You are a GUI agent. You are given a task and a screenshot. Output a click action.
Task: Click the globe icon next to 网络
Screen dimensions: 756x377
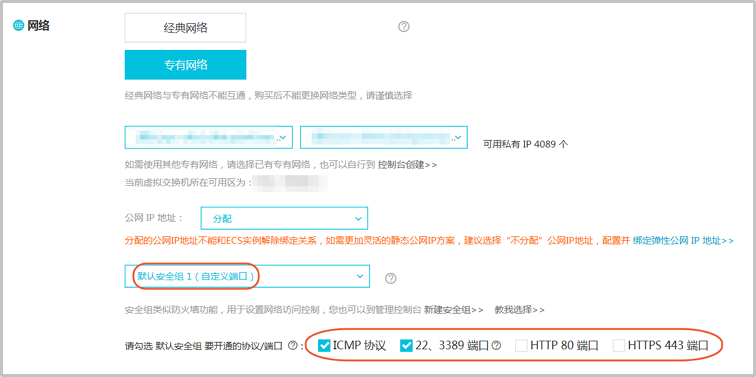[x=18, y=26]
